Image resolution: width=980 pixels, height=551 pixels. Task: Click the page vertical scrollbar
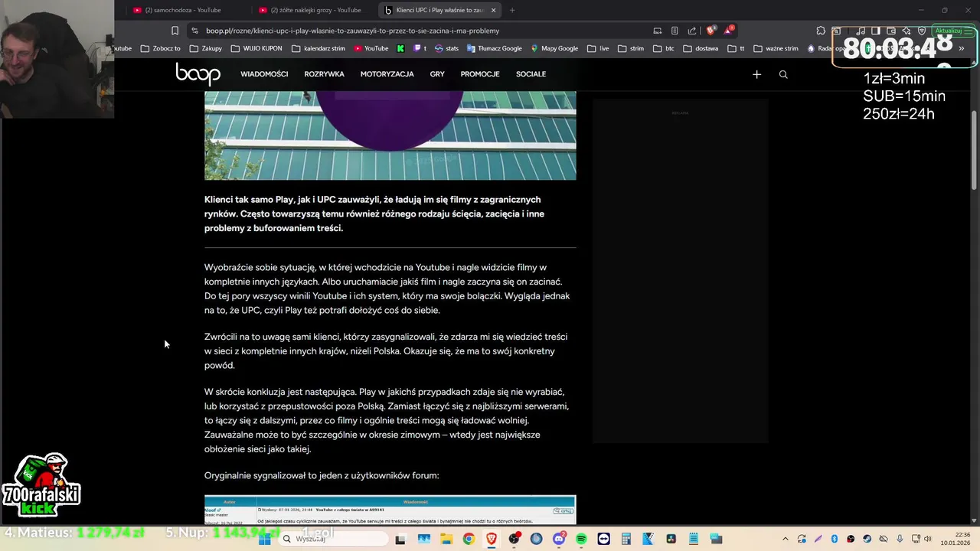(975, 149)
